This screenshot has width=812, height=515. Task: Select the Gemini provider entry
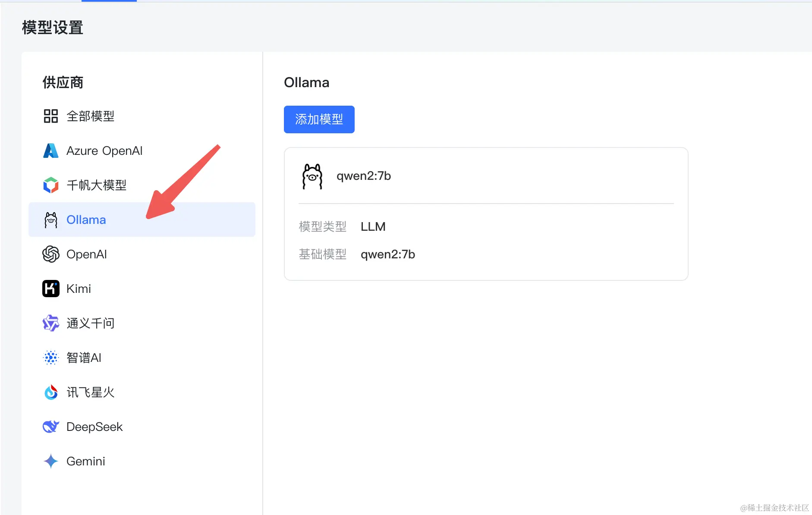coord(142,461)
